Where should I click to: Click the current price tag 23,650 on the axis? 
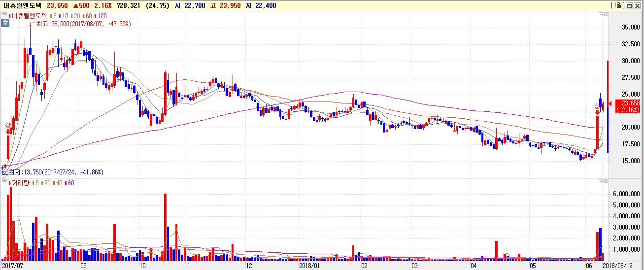pos(627,105)
